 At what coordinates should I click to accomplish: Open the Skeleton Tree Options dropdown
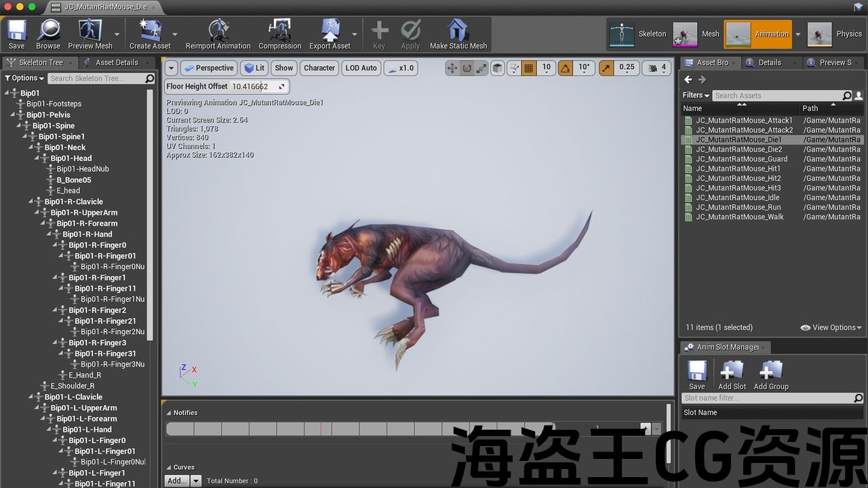(24, 78)
